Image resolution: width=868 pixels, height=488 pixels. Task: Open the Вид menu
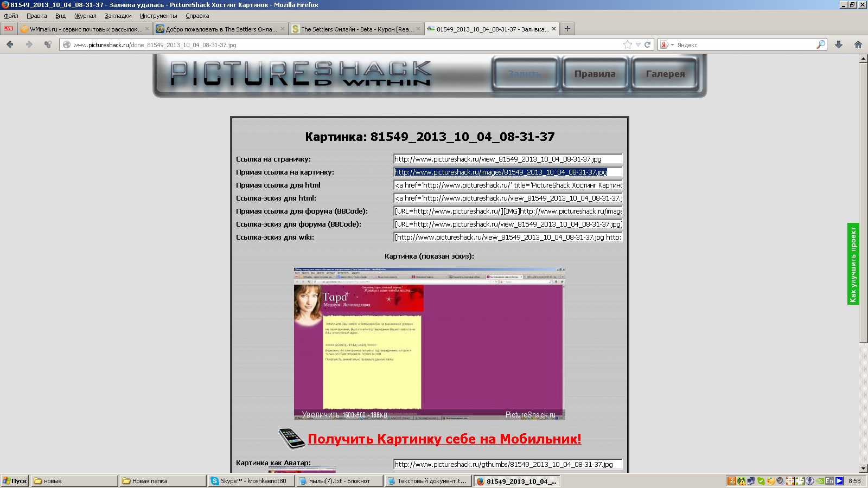[60, 16]
